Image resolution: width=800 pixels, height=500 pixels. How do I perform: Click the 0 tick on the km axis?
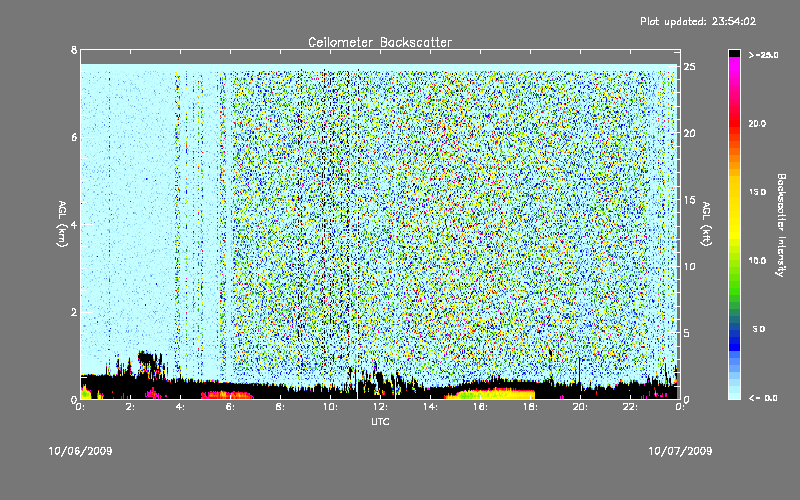point(74,399)
